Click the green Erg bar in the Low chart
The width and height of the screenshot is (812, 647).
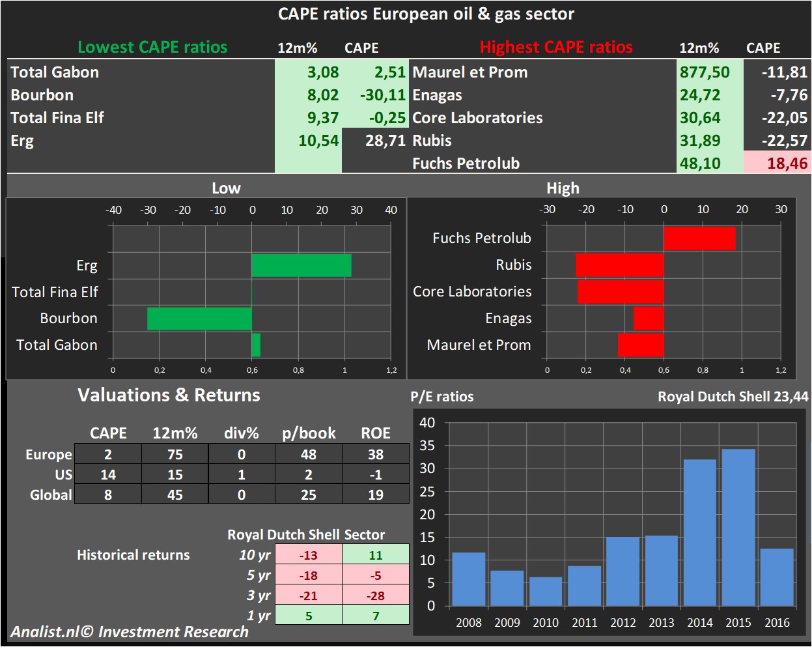(x=301, y=265)
